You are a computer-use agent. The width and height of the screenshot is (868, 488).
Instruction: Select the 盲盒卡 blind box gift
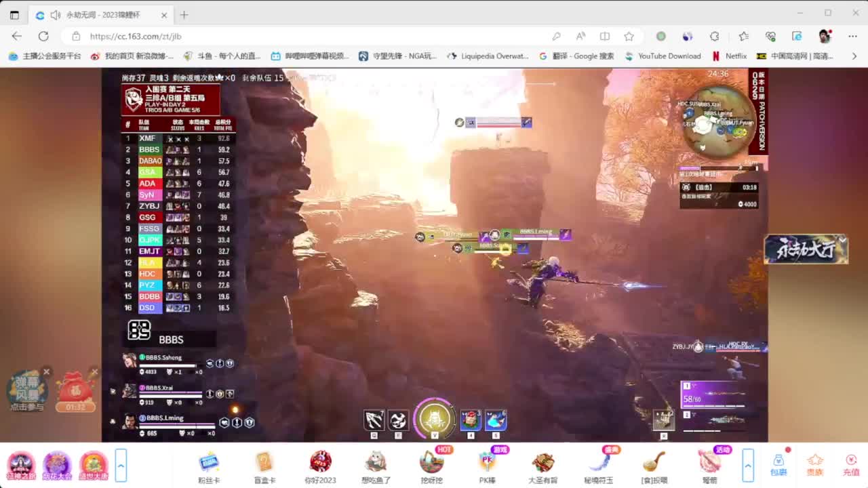coord(264,467)
